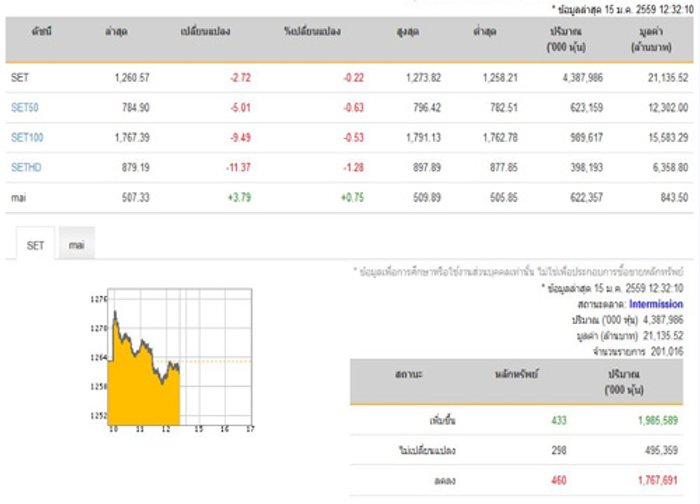Click the Intermission market status link
700x504 pixels.
tap(656, 304)
